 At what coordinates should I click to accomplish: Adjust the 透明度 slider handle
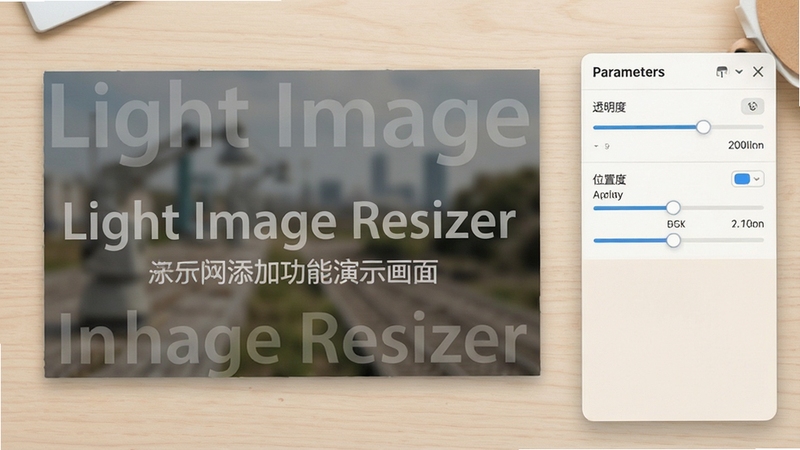point(703,127)
